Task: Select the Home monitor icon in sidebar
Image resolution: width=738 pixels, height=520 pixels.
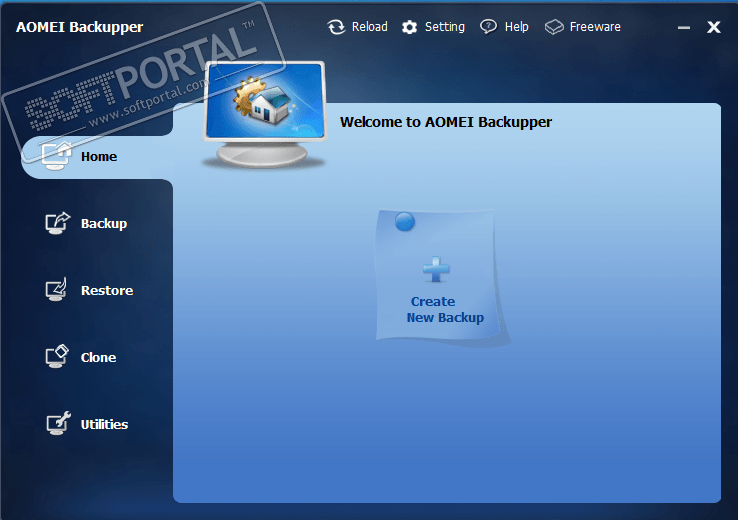Action: (56, 156)
